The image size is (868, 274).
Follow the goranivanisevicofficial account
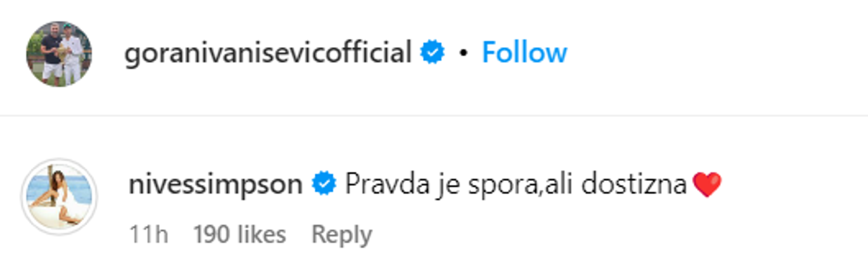pyautogui.click(x=524, y=53)
